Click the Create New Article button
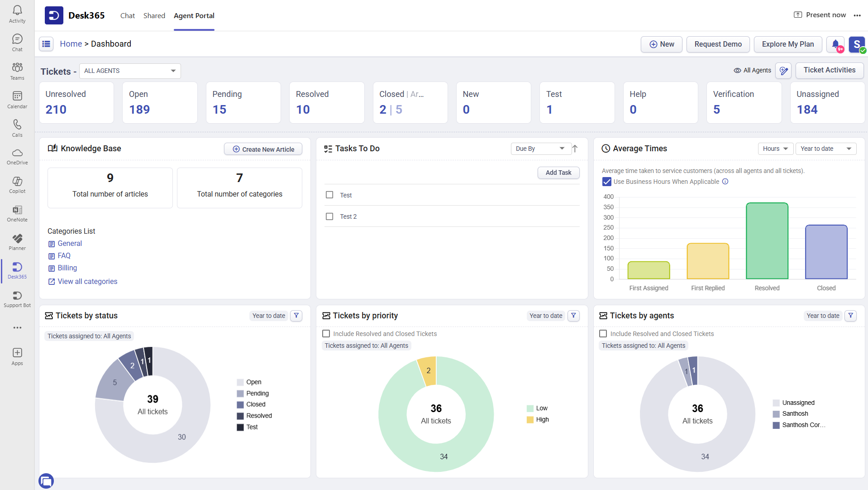Image resolution: width=868 pixels, height=490 pixels. (263, 149)
